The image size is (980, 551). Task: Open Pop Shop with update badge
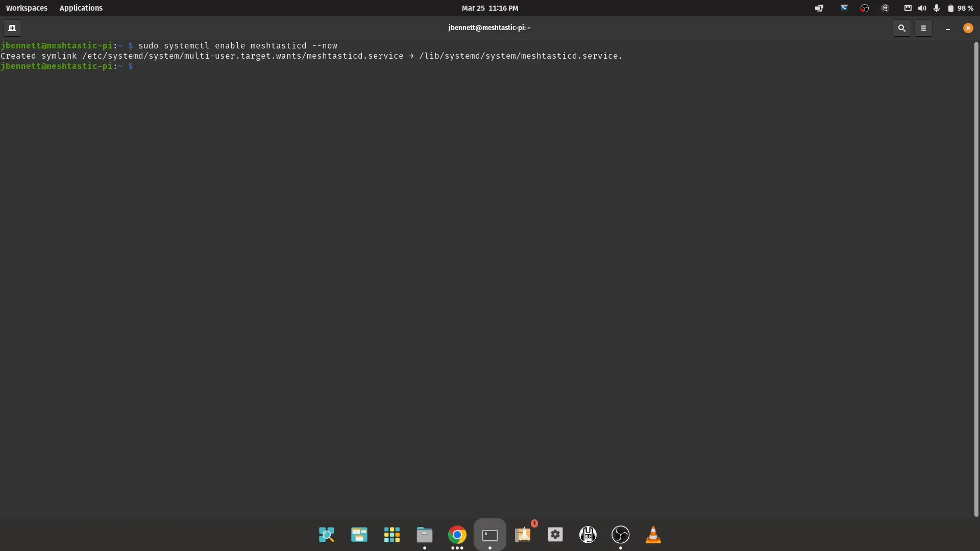pyautogui.click(x=523, y=534)
